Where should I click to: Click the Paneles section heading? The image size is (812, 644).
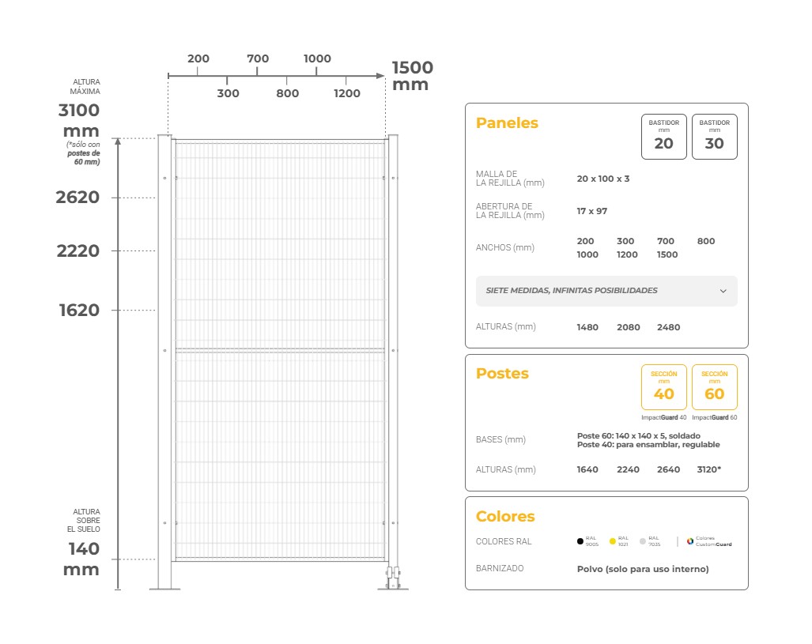click(x=507, y=123)
